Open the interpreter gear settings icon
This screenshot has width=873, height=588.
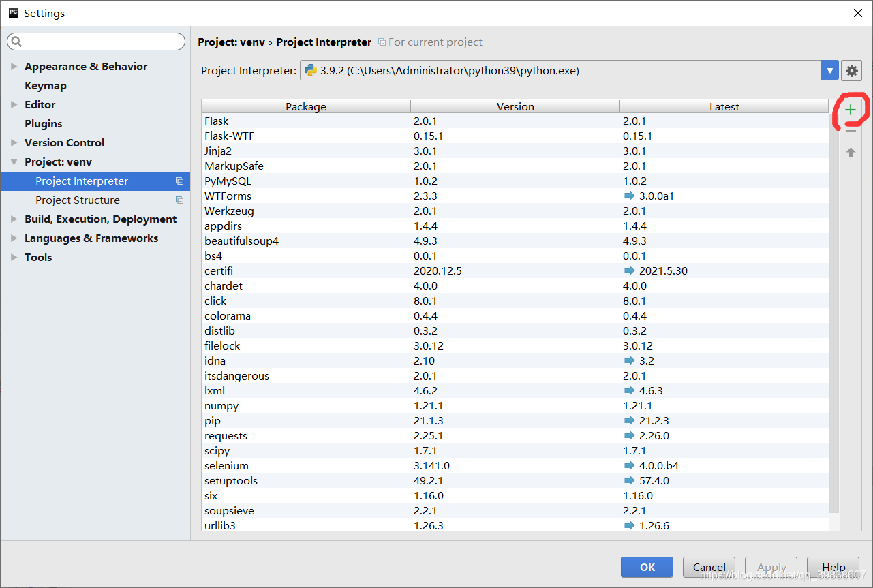point(852,70)
